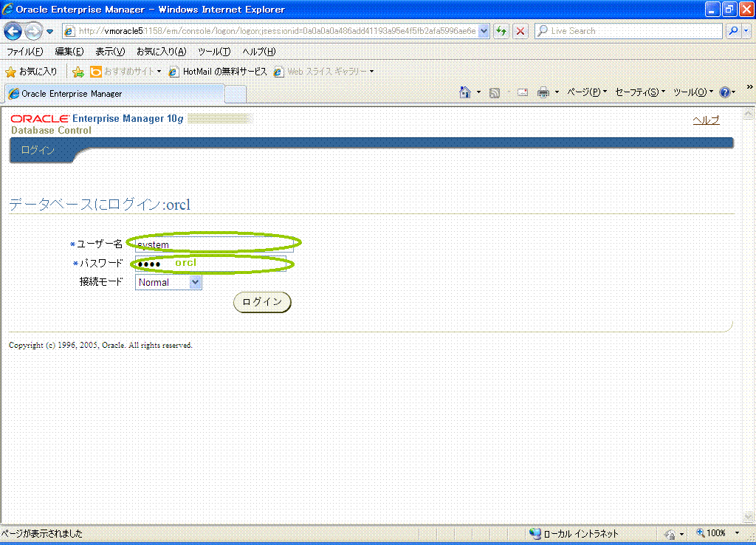
Task: Click the ユーザー名 input field
Action: click(214, 244)
